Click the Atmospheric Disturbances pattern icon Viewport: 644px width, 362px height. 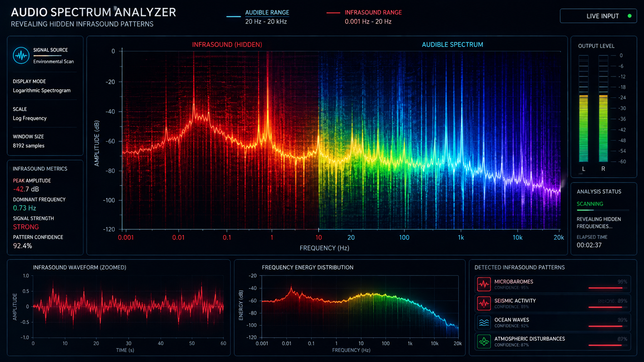point(484,341)
